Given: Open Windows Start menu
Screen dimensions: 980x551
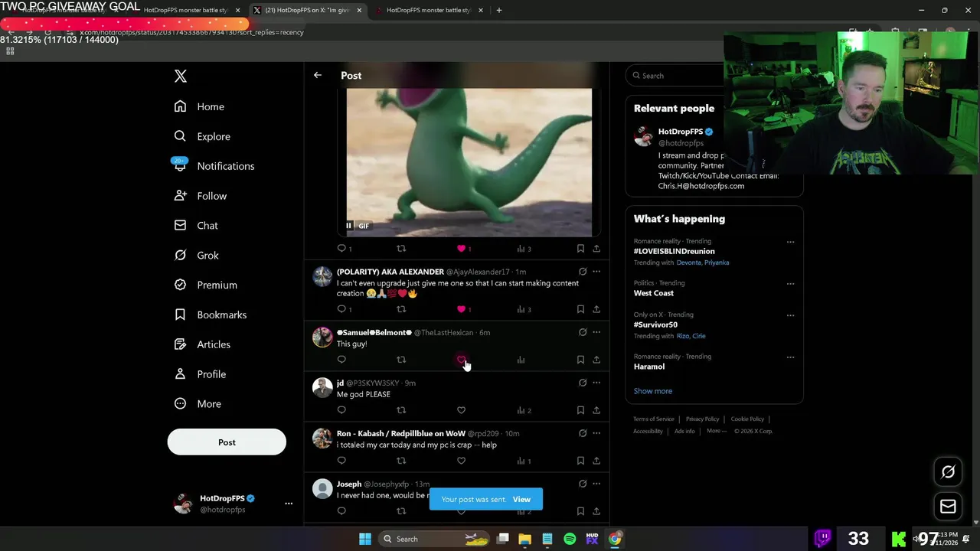Looking at the screenshot, I should 365,539.
